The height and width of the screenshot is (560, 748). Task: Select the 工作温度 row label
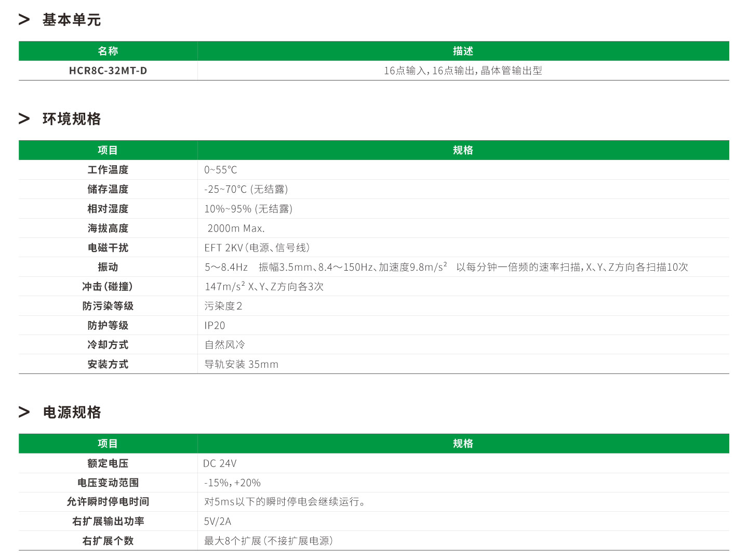coord(107,170)
